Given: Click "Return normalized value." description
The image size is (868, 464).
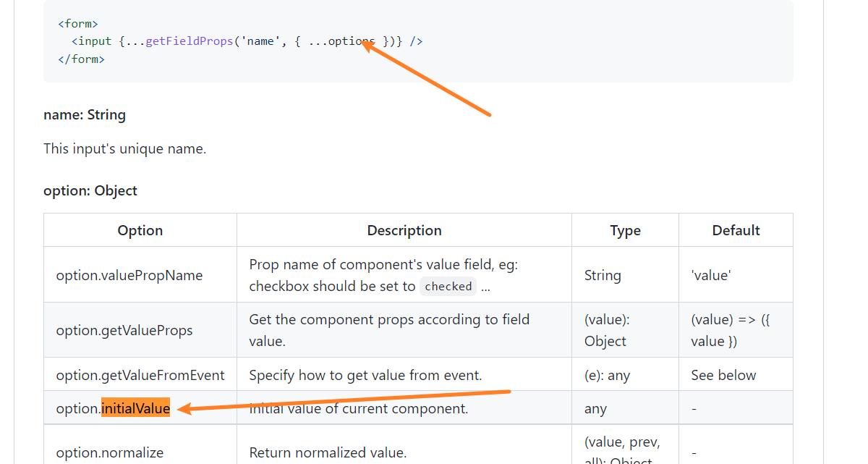Looking at the screenshot, I should point(328,453).
